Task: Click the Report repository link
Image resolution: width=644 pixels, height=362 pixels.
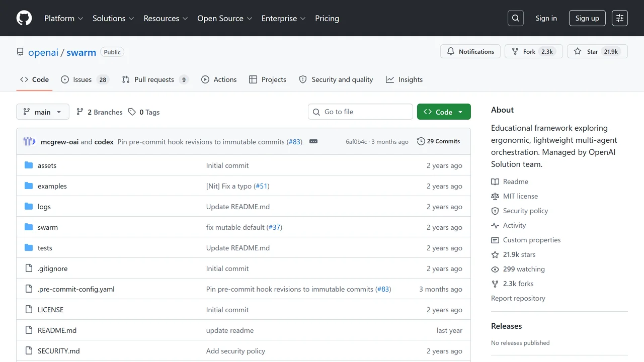Action: click(x=518, y=298)
